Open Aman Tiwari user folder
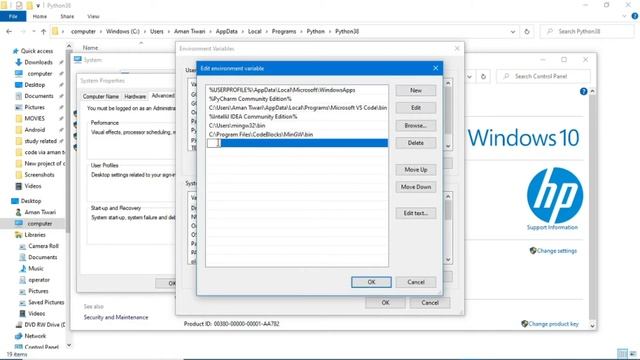640x360 pixels. [40, 212]
